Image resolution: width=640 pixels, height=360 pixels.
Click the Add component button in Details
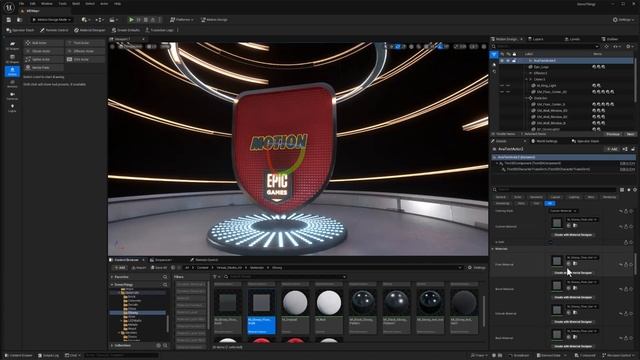612,149
